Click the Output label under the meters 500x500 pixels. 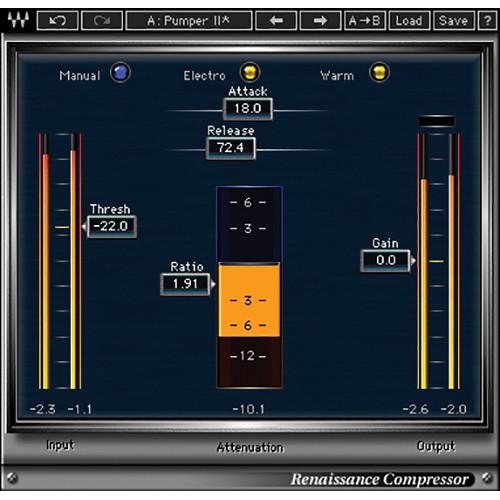coord(436,446)
